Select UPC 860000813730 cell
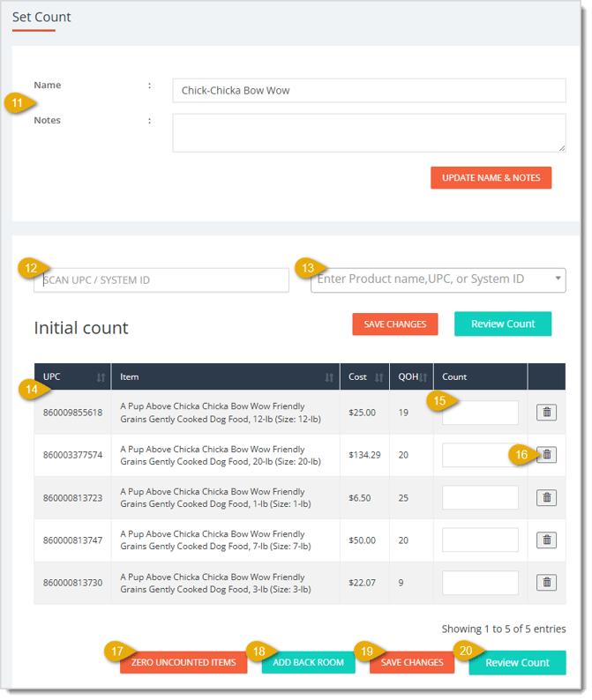The image size is (592, 700). pyautogui.click(x=72, y=583)
